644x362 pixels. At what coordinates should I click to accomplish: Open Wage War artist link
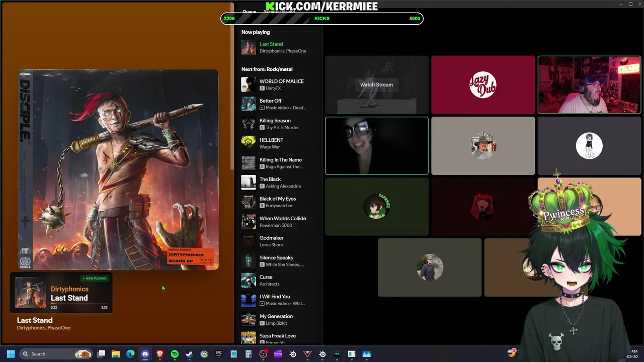pos(270,147)
